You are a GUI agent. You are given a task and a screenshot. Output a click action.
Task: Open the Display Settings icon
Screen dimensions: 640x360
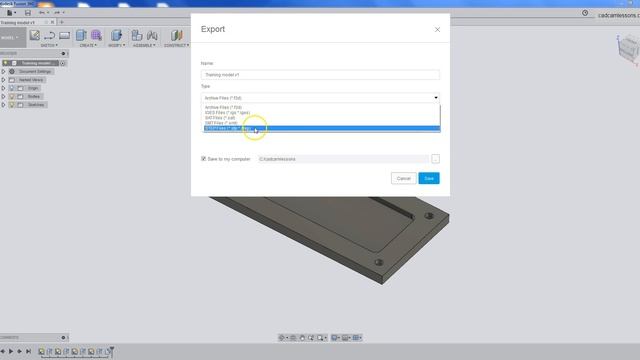tap(335, 338)
